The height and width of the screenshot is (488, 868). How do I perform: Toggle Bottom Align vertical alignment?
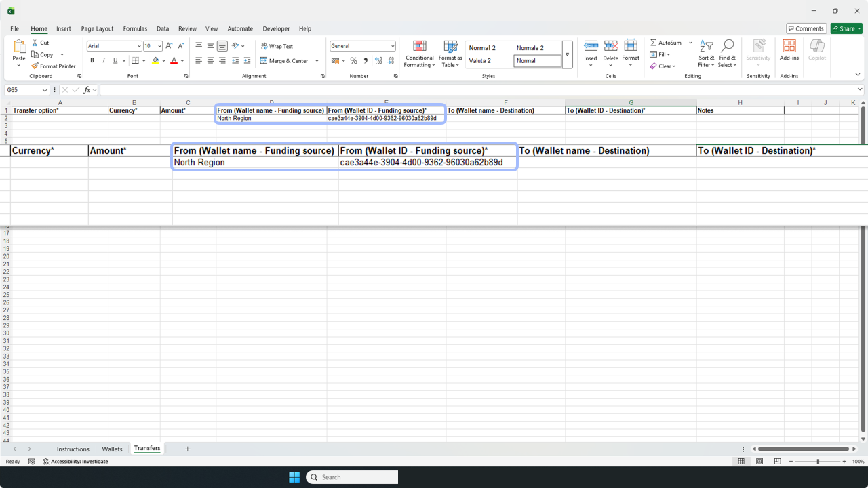(x=222, y=46)
